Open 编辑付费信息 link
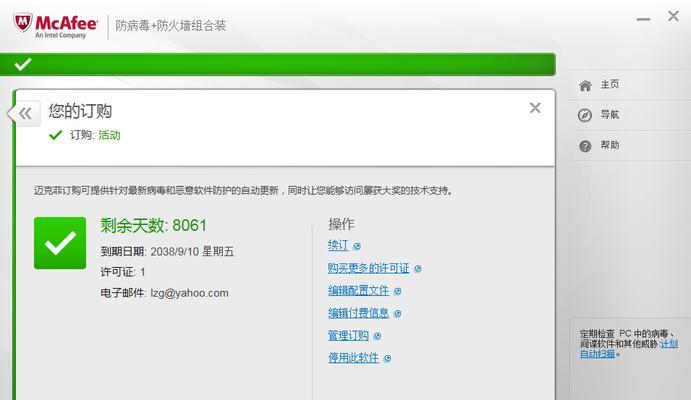 (x=358, y=313)
